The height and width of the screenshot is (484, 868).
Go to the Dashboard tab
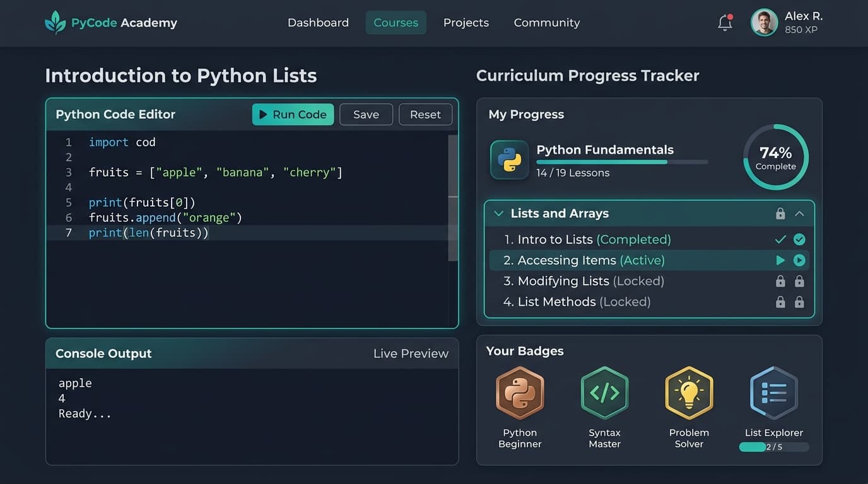pos(318,23)
